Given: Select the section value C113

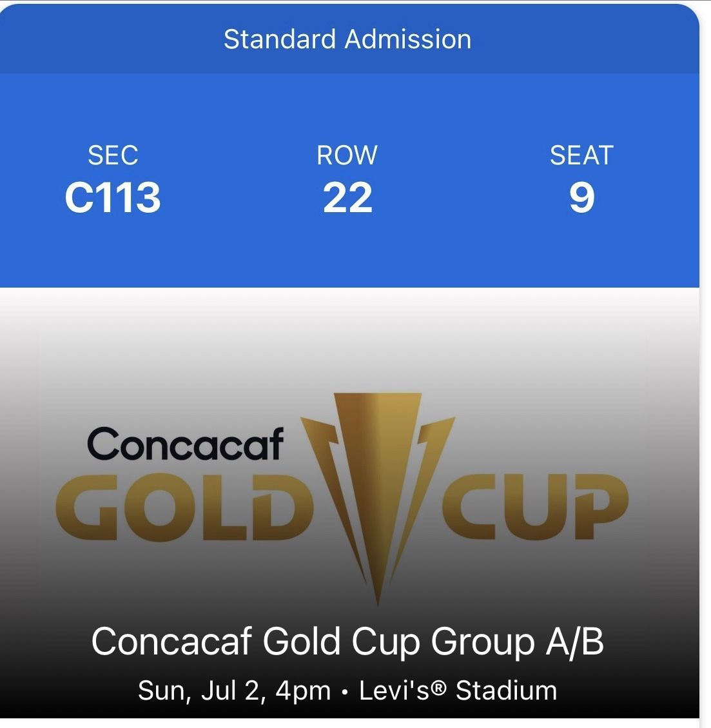Looking at the screenshot, I should click(113, 198).
